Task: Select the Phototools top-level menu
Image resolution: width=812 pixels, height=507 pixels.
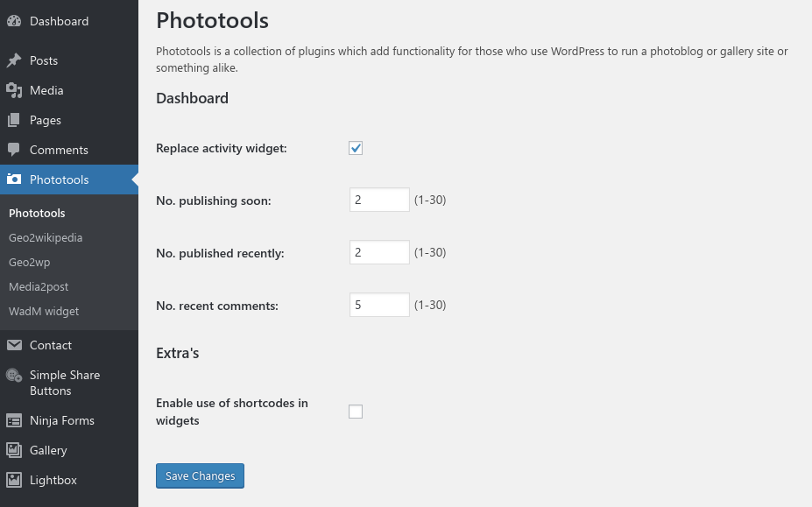Action: coord(69,180)
